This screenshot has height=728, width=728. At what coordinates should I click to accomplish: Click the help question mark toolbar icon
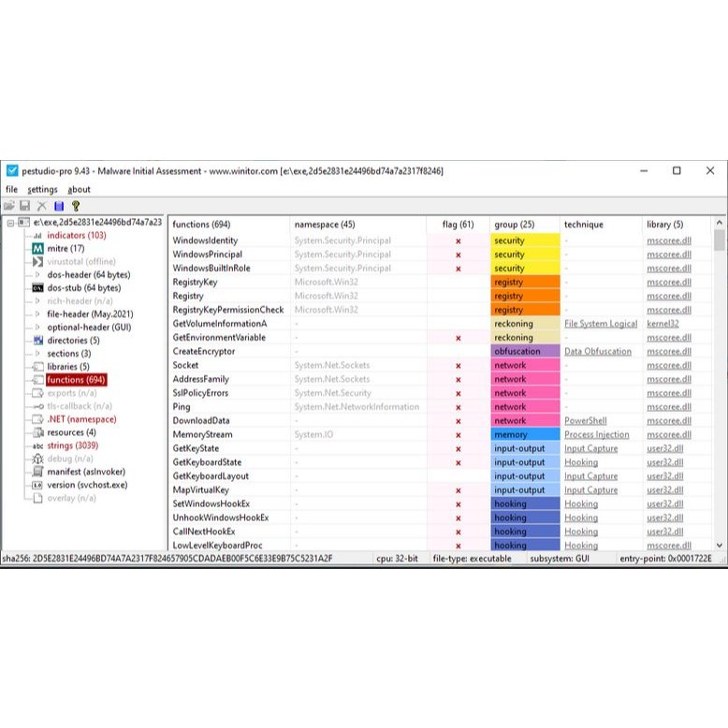point(76,206)
